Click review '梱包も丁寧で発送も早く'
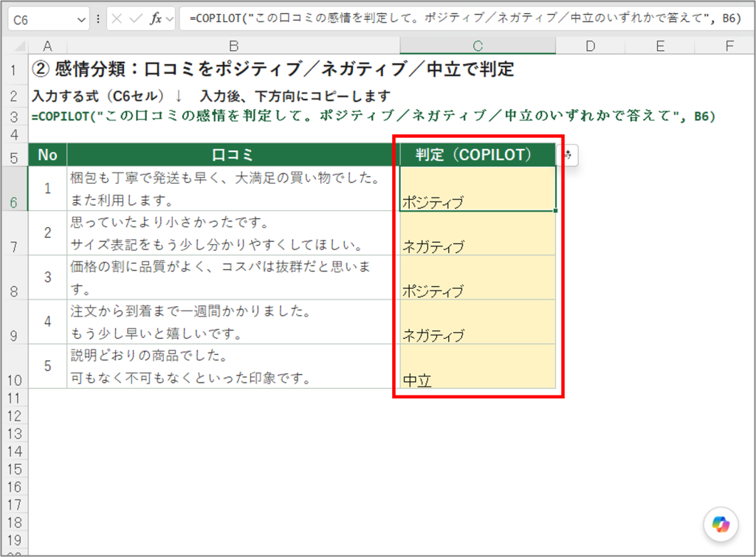 pyautogui.click(x=233, y=189)
